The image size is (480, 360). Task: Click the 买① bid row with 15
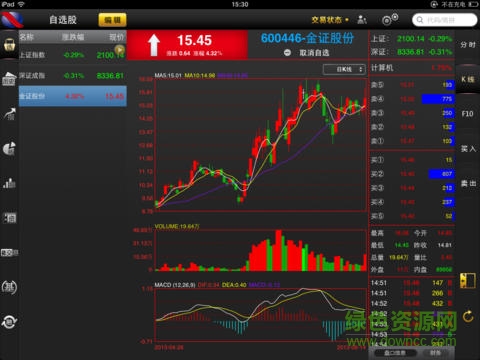click(412, 160)
